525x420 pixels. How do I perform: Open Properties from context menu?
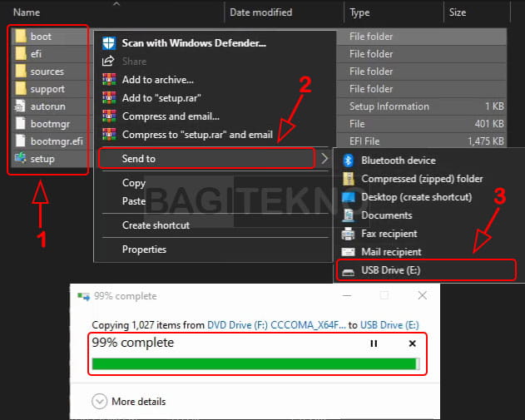tap(144, 250)
